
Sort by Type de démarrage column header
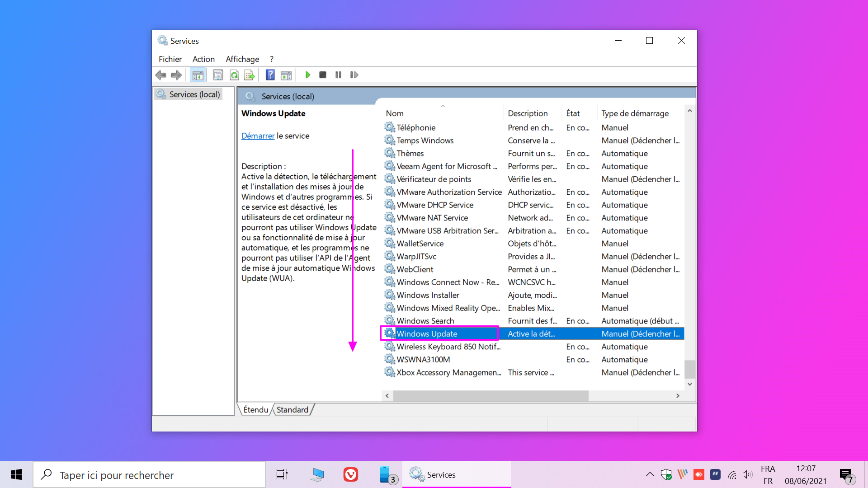pos(635,113)
